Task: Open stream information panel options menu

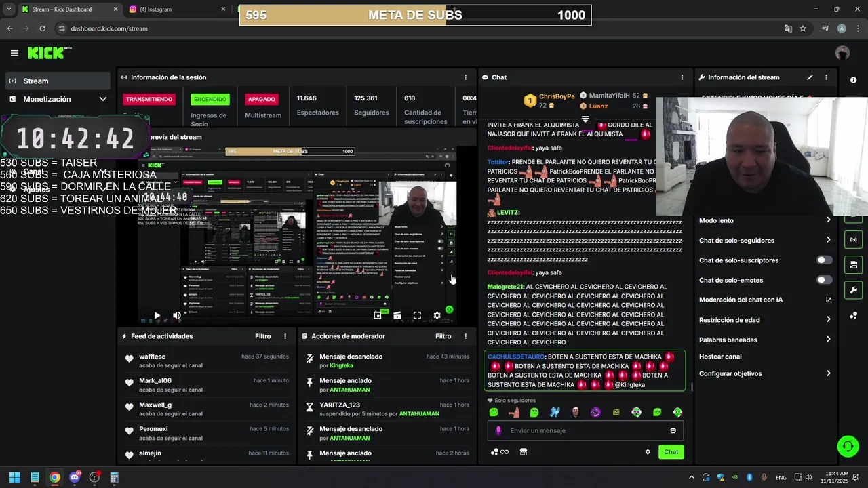Action: click(826, 77)
